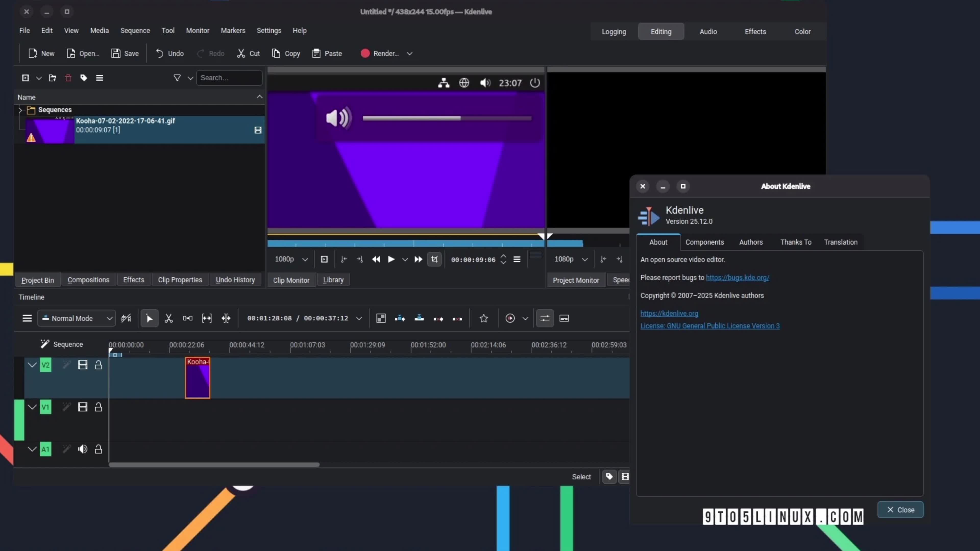
Task: Open the 1080p resolution dropdown in clip monitor
Action: (291, 259)
